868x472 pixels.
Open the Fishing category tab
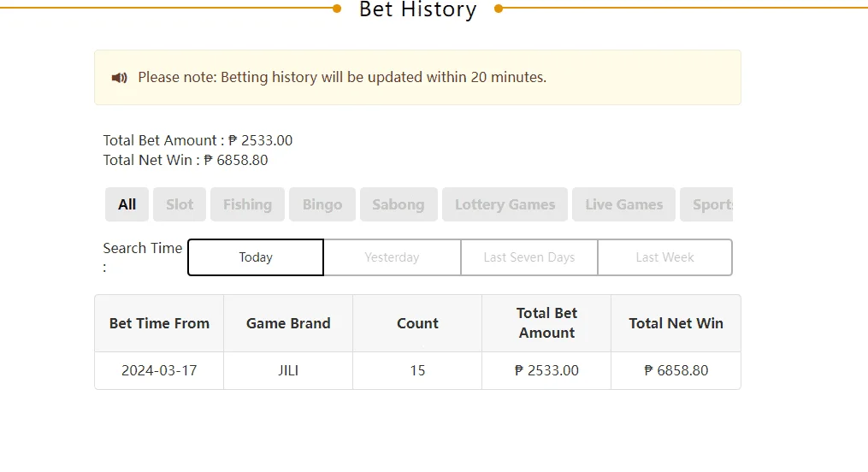coord(247,204)
